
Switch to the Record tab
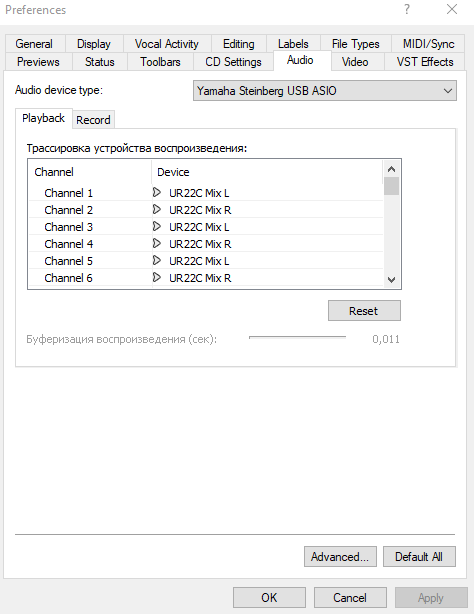coord(93,120)
